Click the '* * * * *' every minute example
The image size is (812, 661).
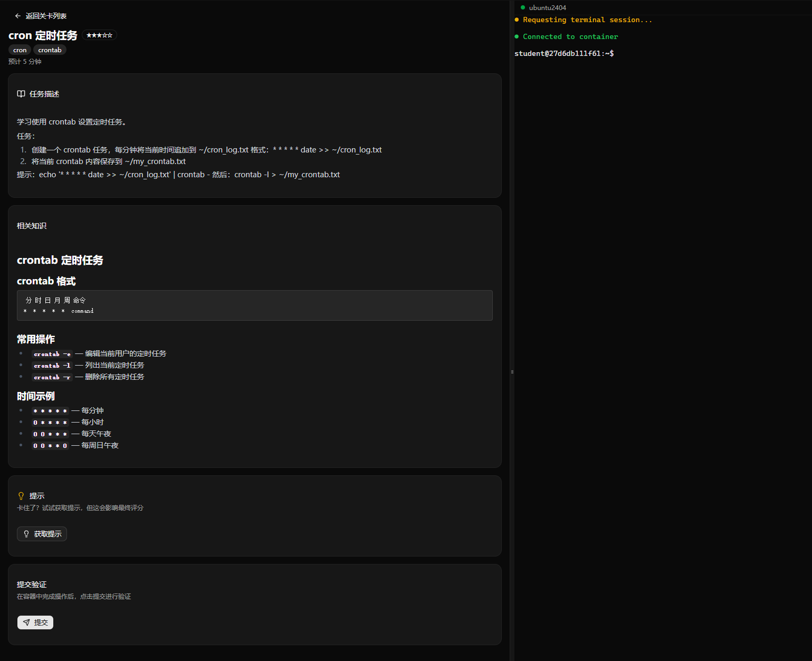pos(50,411)
